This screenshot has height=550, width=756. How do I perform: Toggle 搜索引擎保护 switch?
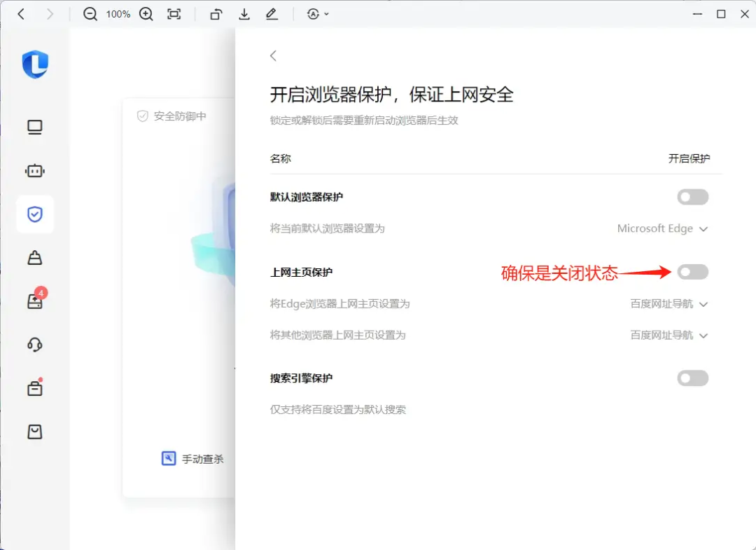pos(693,378)
